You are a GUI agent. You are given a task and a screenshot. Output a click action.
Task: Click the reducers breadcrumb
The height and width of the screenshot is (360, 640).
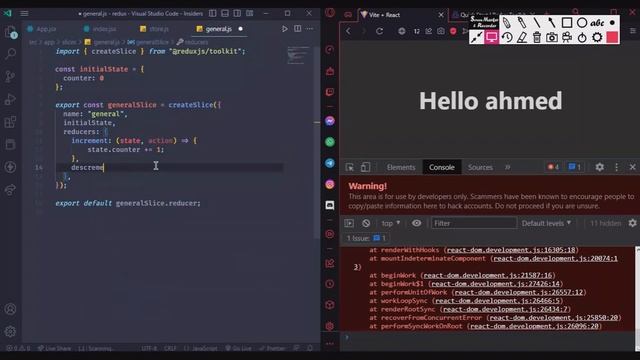click(193, 42)
